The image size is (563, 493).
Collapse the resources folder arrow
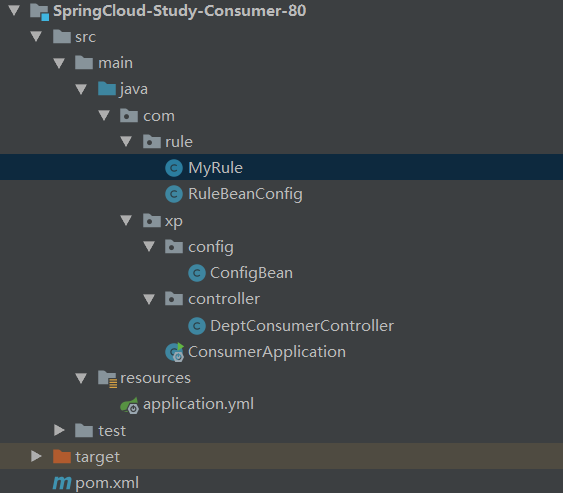pos(82,378)
